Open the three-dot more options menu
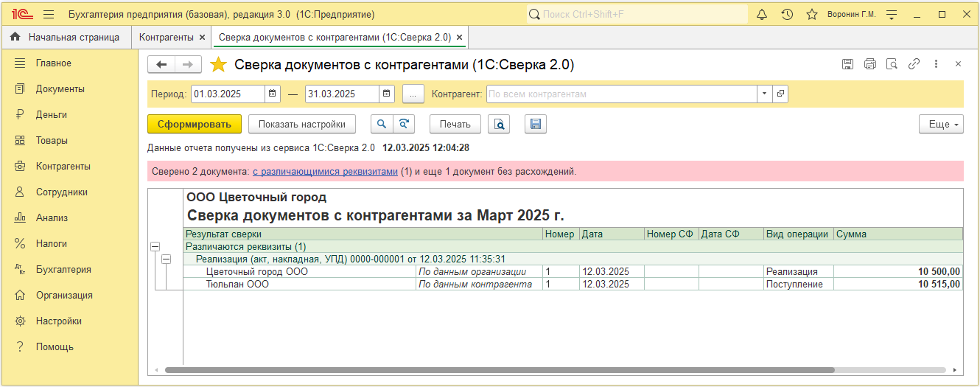The height and width of the screenshot is (387, 980). (x=936, y=64)
